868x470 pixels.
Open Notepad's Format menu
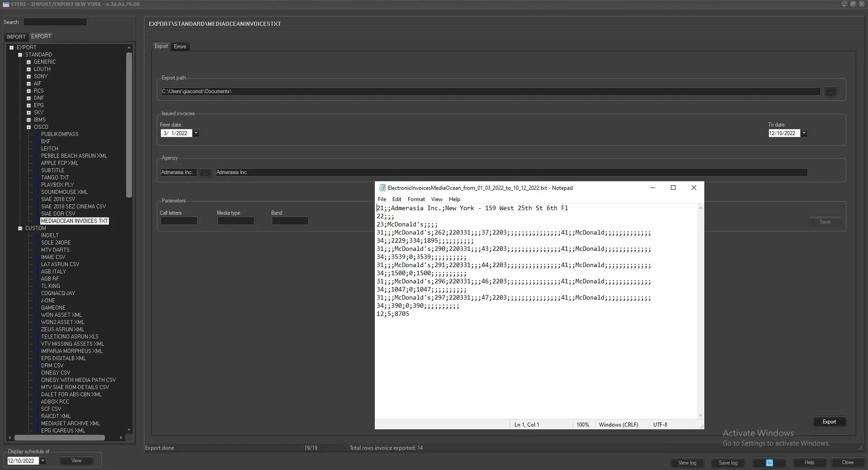416,199
